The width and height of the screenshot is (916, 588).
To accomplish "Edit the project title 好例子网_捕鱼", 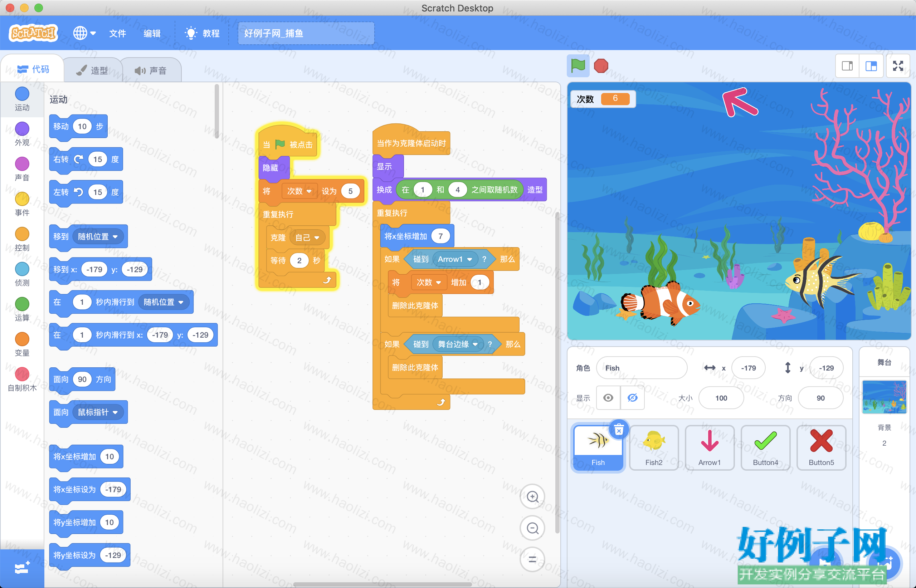I will pos(306,33).
